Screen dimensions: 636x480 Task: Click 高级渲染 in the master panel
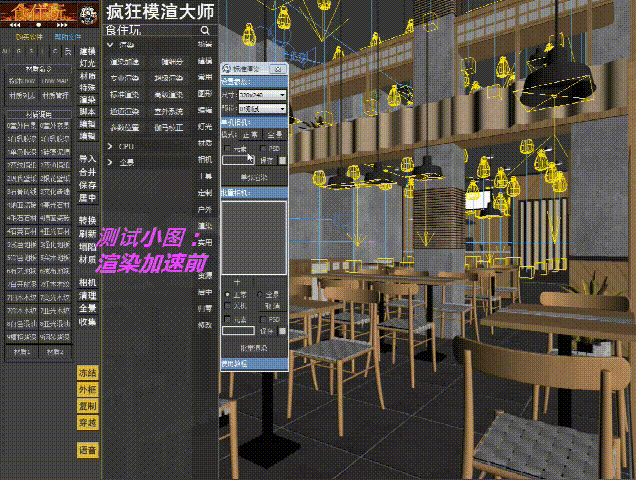pyautogui.click(x=169, y=95)
